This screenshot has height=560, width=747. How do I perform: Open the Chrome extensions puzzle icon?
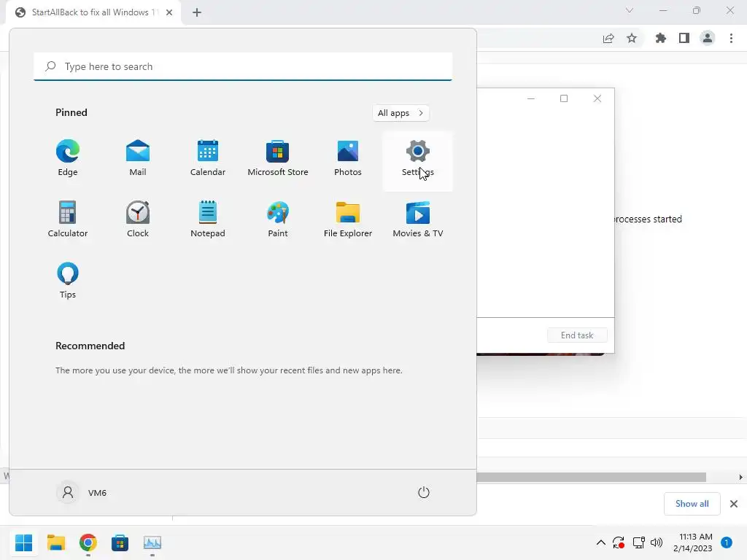coord(661,39)
